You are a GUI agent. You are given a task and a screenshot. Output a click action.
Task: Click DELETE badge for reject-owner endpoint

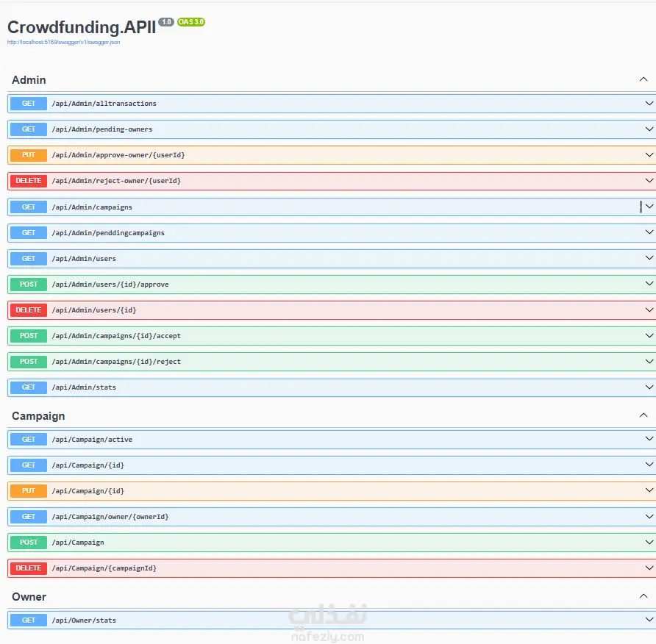click(29, 181)
